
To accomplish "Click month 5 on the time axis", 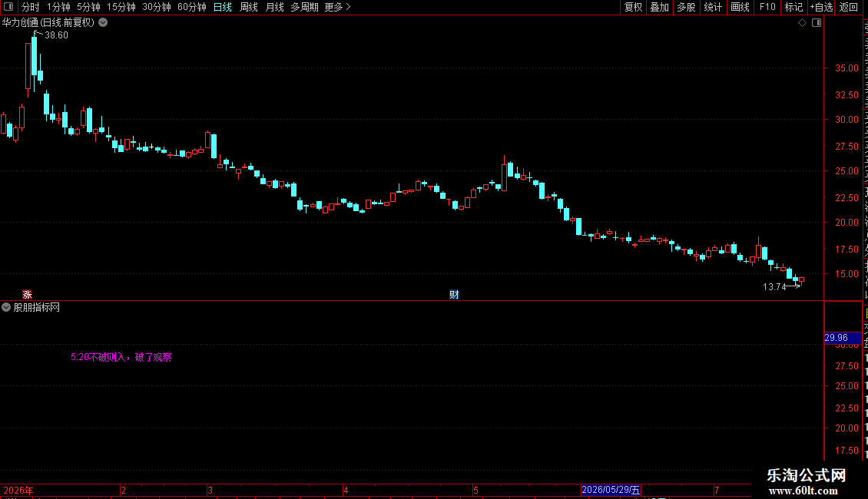I will pos(475,490).
